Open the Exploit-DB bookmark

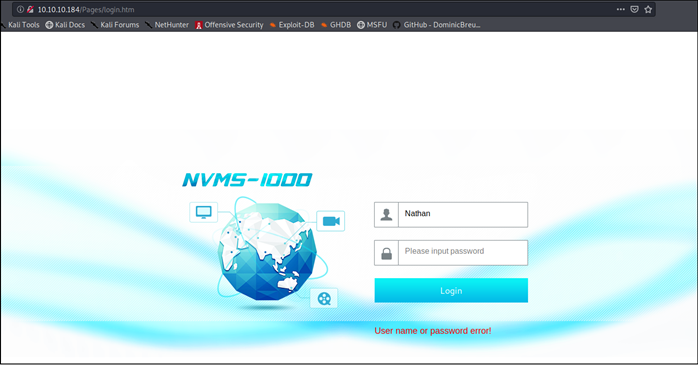(292, 25)
